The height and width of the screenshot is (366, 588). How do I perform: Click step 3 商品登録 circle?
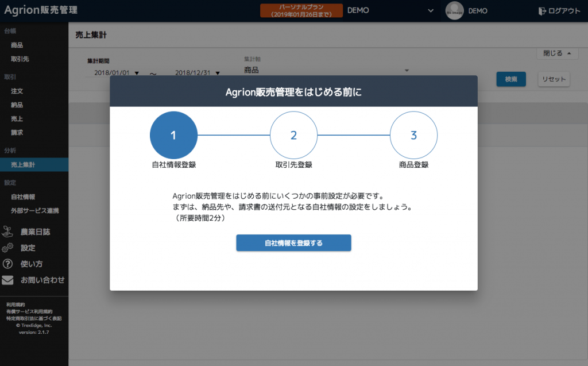coord(413,135)
